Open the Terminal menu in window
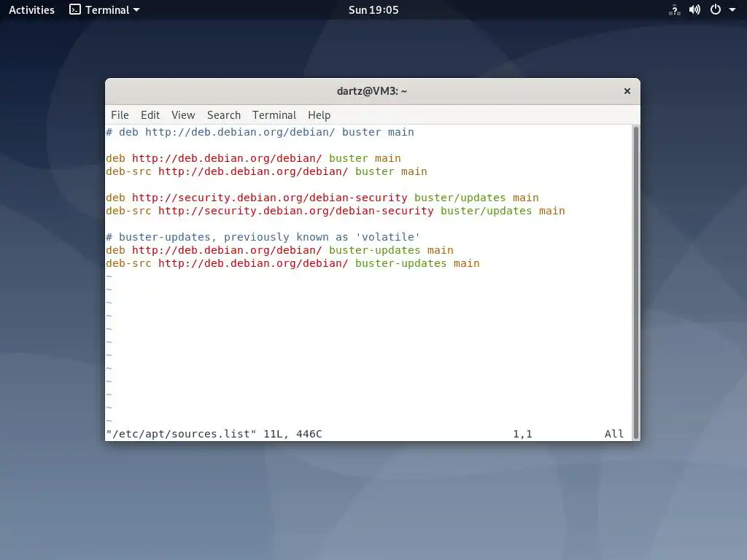Image resolution: width=747 pixels, height=560 pixels. tap(274, 114)
